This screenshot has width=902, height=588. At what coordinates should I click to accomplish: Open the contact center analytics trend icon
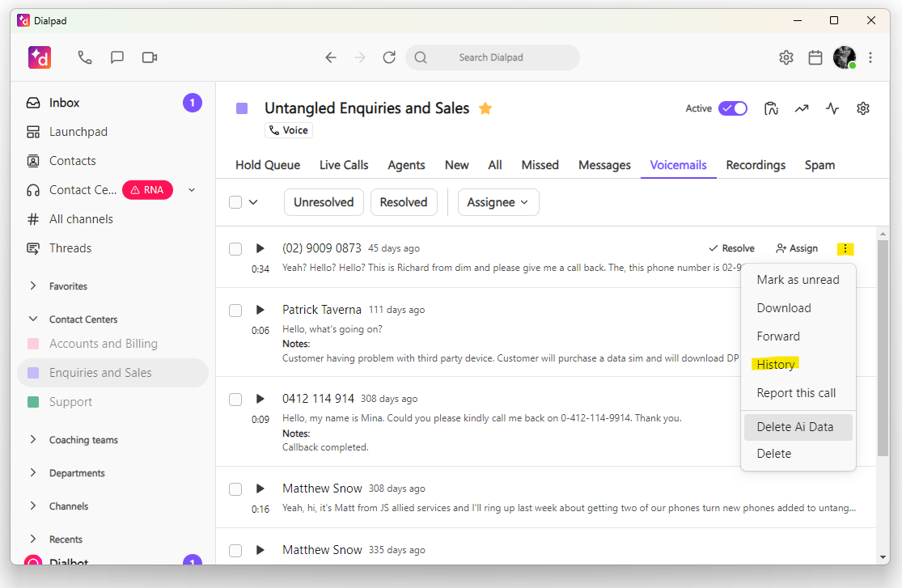(x=802, y=108)
